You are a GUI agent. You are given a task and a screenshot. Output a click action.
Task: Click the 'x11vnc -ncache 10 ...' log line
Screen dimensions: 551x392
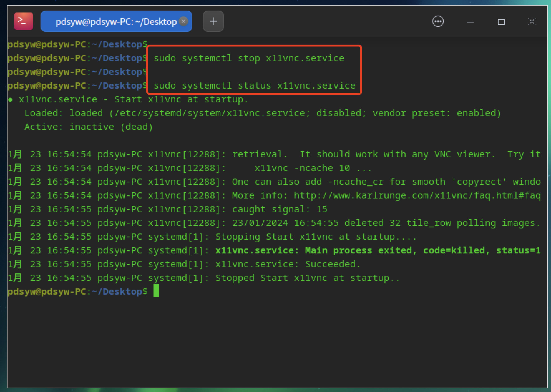click(x=190, y=168)
